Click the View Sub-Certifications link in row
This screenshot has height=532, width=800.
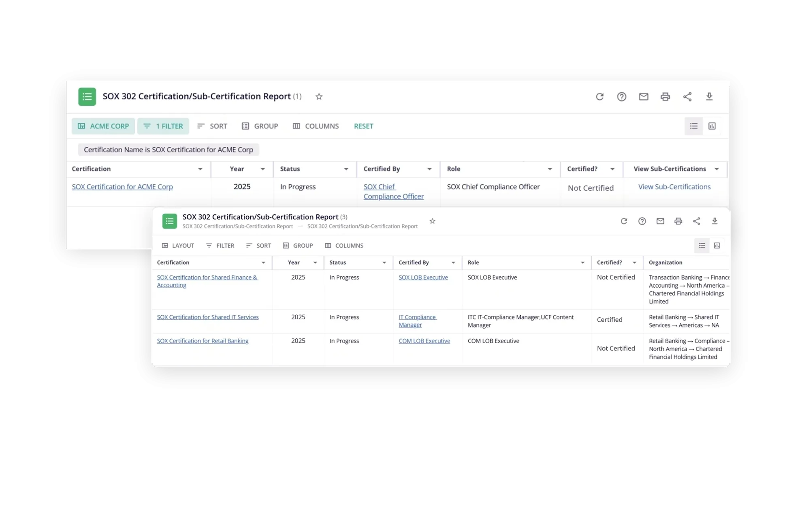(x=674, y=186)
